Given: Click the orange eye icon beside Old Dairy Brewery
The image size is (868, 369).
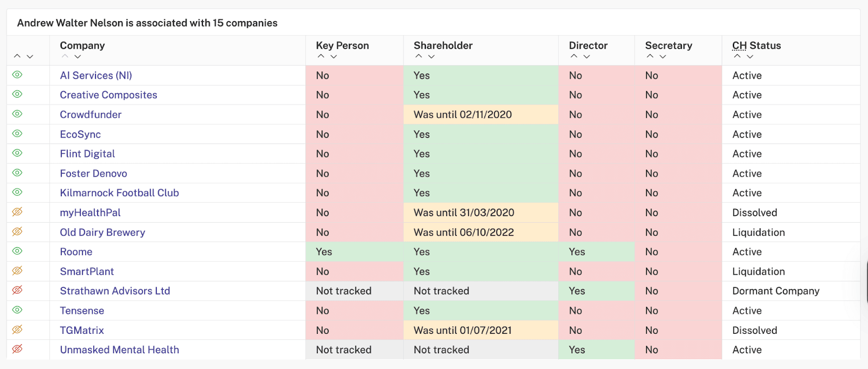Looking at the screenshot, I should point(17,231).
